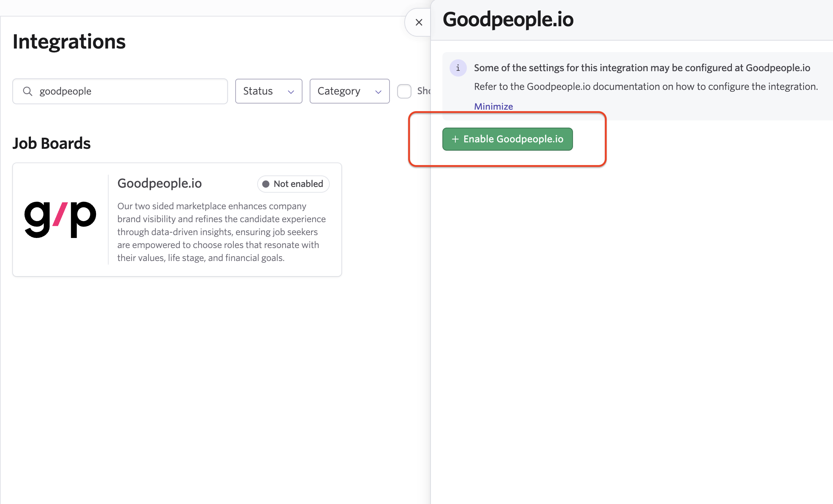Click the Category dropdown chevron arrow
Screen dimensions: 833x504
pos(378,92)
